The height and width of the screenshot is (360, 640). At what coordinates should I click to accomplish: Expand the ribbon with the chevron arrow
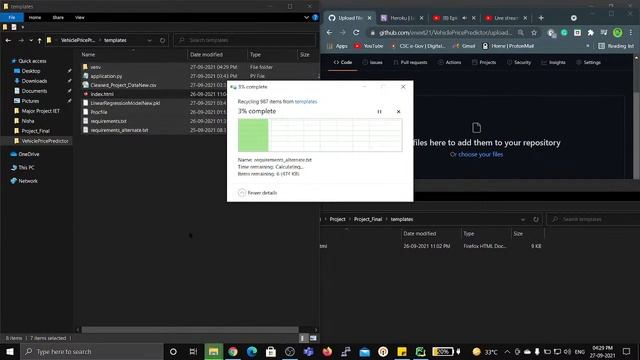[306, 18]
